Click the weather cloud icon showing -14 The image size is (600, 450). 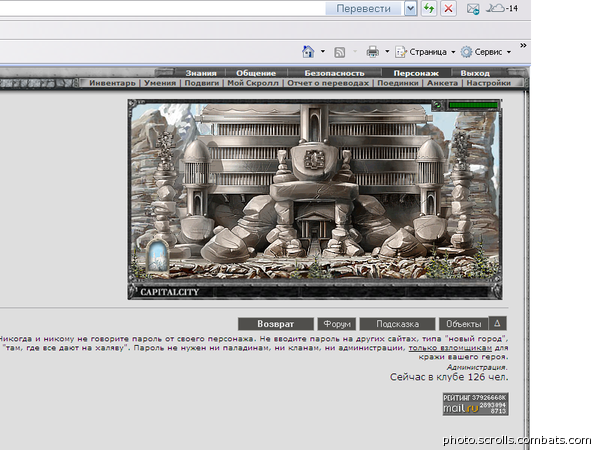click(x=502, y=8)
